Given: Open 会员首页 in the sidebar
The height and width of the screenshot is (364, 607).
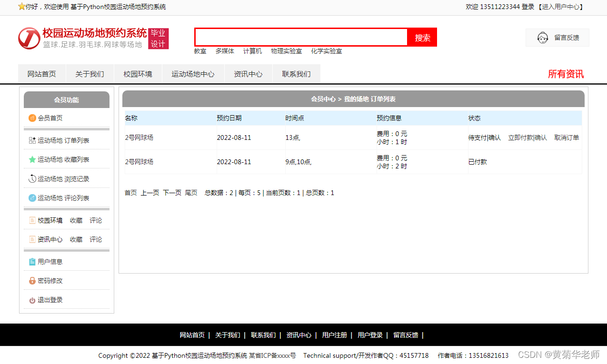Looking at the screenshot, I should tap(50, 118).
